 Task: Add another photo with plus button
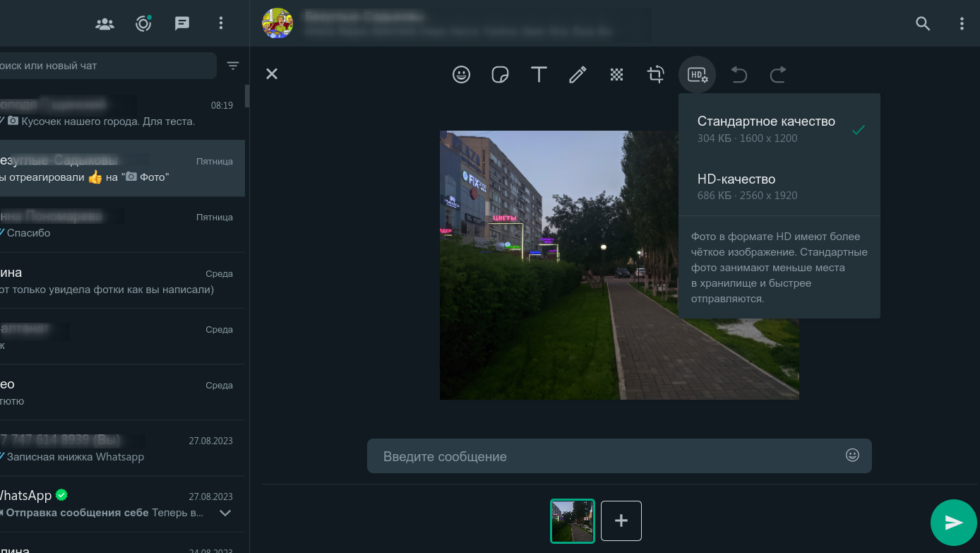[x=621, y=521]
